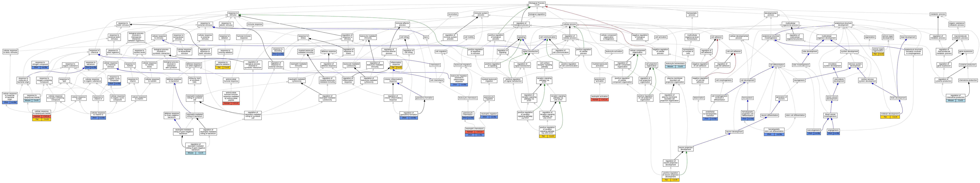Viewport: 980px width, 183px height.
Task: Select the 'tube morphogenesis' node
Action: tap(801, 65)
